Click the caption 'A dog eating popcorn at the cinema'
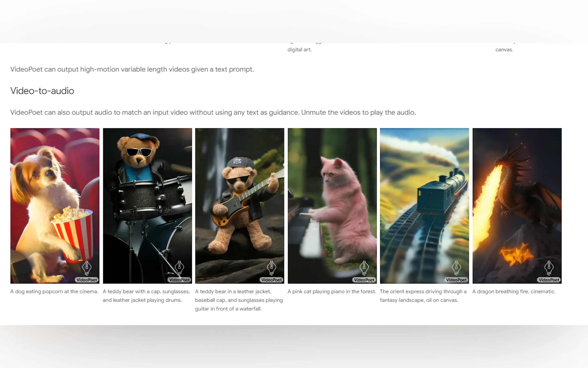Viewport: 588px width, 368px height. tap(54, 291)
